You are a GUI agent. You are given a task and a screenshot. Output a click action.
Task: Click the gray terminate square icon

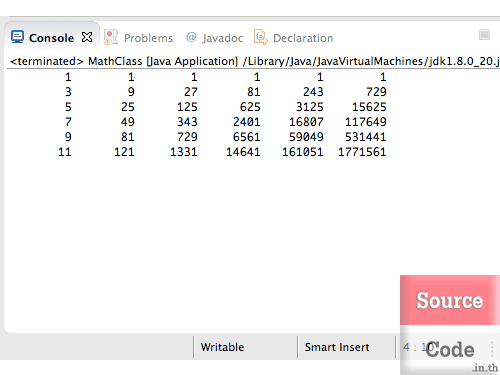(x=484, y=35)
